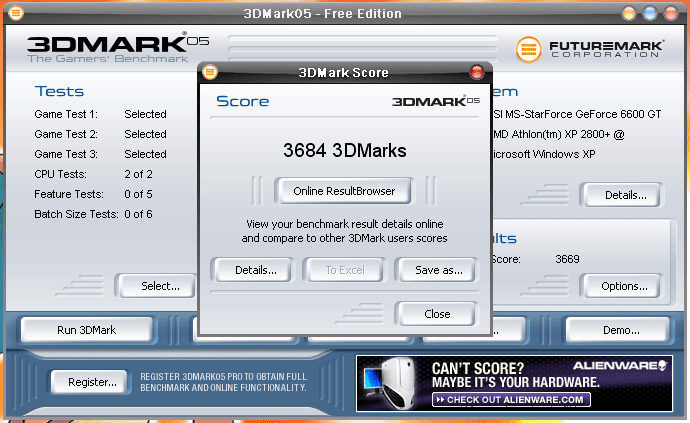Close main window with red title bar button
Image resolution: width=690 pixels, height=423 pixels.
[671, 13]
